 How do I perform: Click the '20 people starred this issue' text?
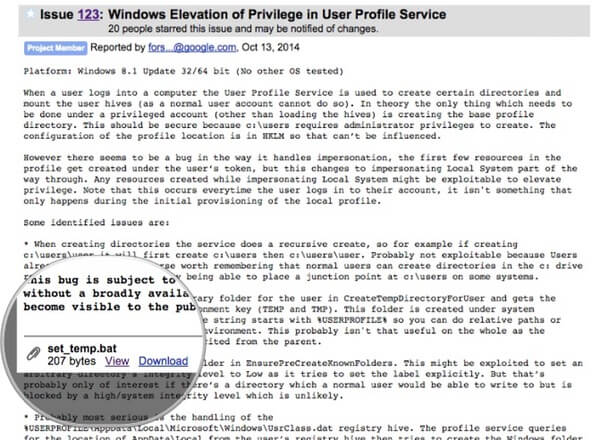[243, 29]
